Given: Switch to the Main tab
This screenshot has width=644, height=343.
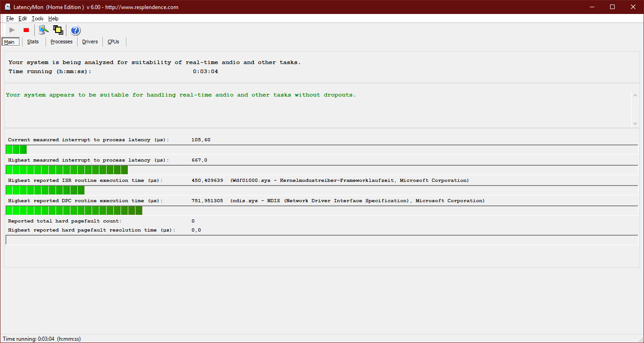Looking at the screenshot, I should pyautogui.click(x=10, y=42).
